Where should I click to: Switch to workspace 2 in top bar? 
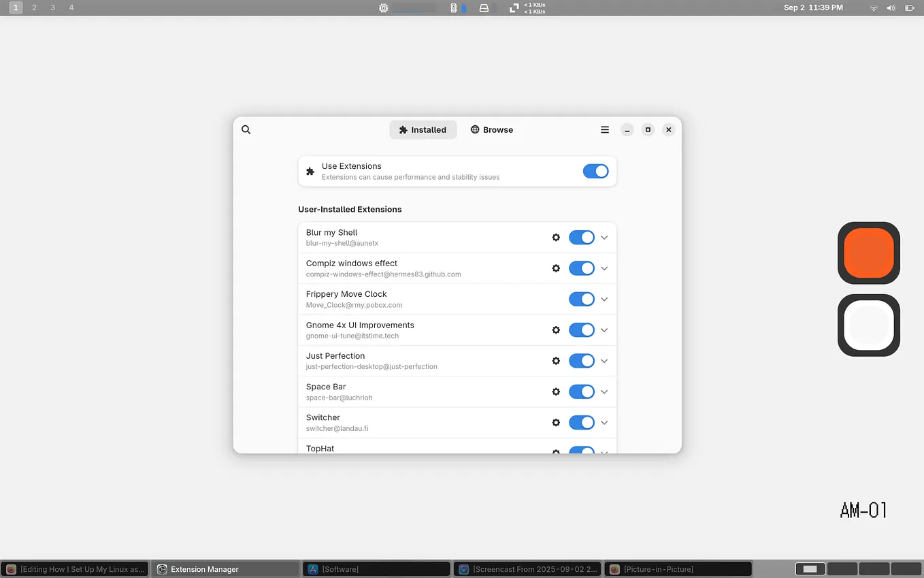coord(34,7)
